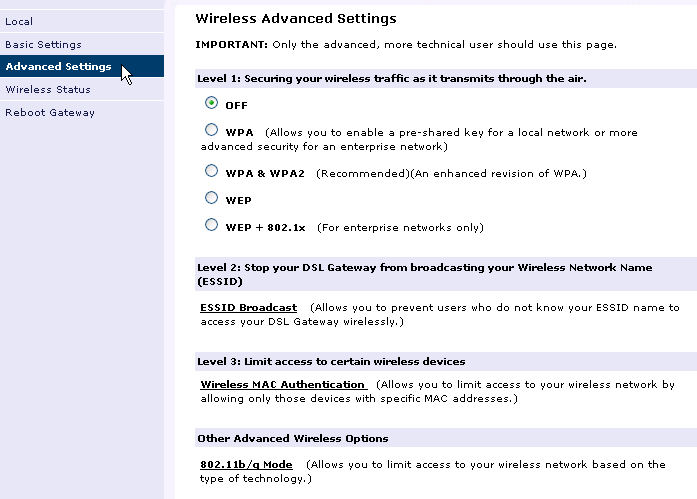Click the IMPORTANT notice text
The image size is (697, 499).
406,44
